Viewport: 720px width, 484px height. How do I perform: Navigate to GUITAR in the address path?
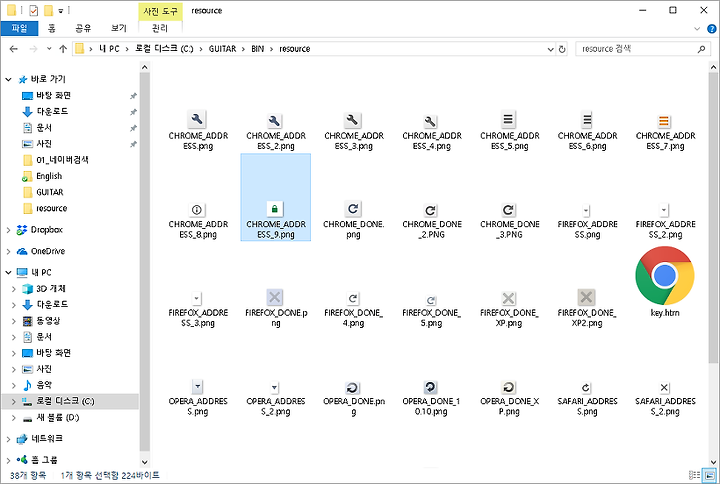pyautogui.click(x=222, y=49)
